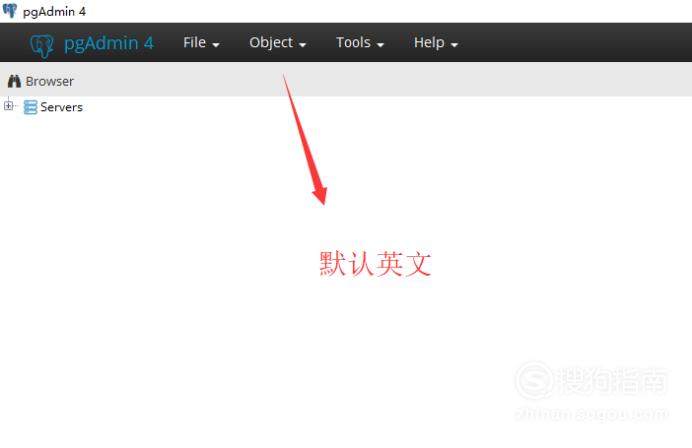Click the Browser binoculars icon

point(14,81)
